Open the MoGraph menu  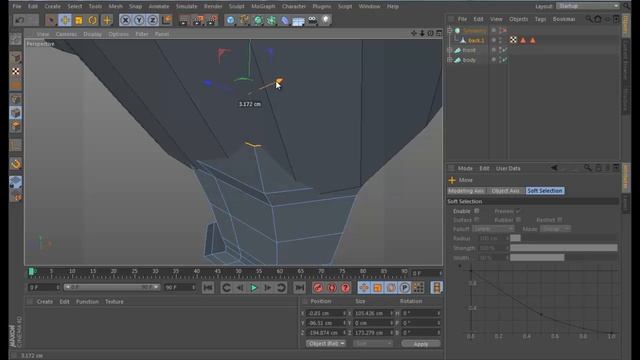(x=263, y=7)
